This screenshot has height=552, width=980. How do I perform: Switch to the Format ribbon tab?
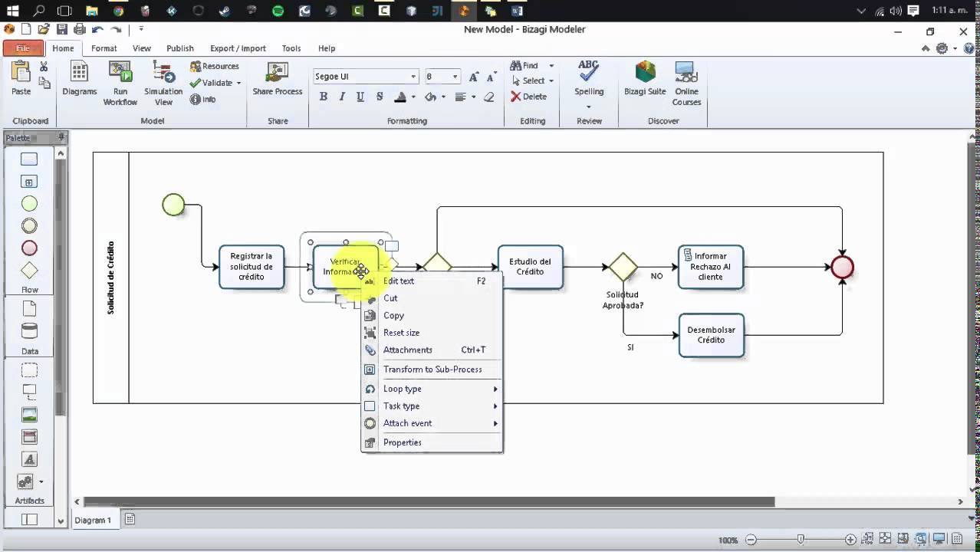click(x=104, y=48)
